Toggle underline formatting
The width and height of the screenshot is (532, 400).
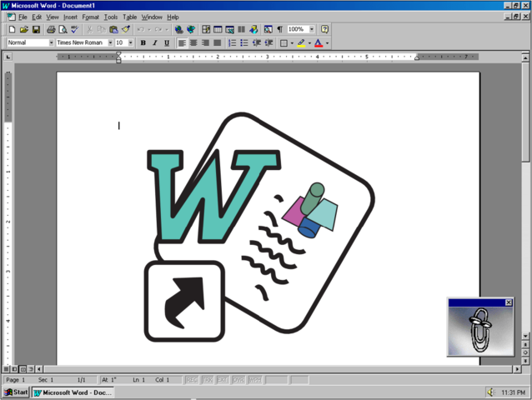tap(167, 42)
